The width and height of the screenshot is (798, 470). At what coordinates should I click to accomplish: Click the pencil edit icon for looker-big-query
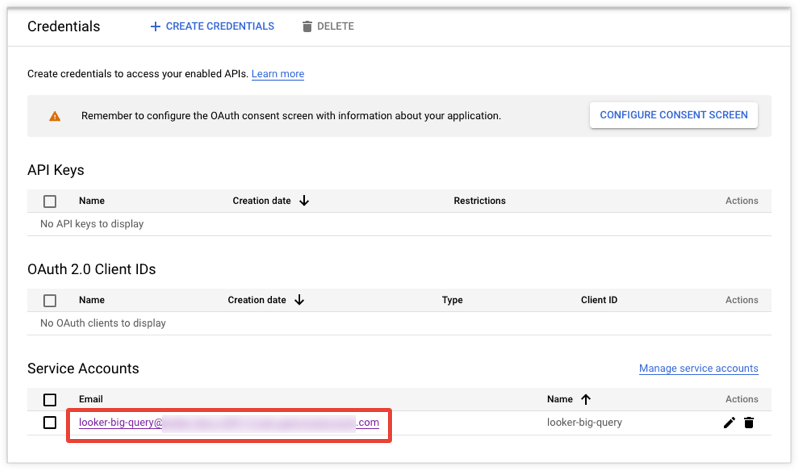(x=729, y=423)
